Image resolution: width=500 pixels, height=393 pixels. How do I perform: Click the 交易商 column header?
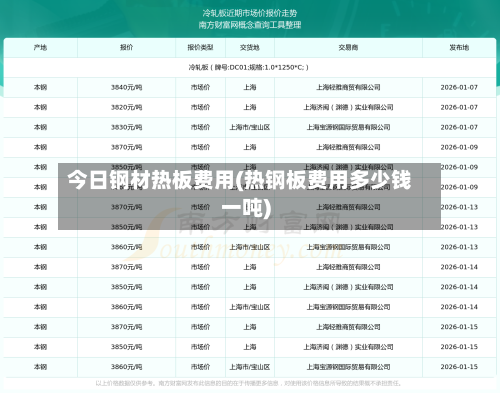pyautogui.click(x=348, y=47)
